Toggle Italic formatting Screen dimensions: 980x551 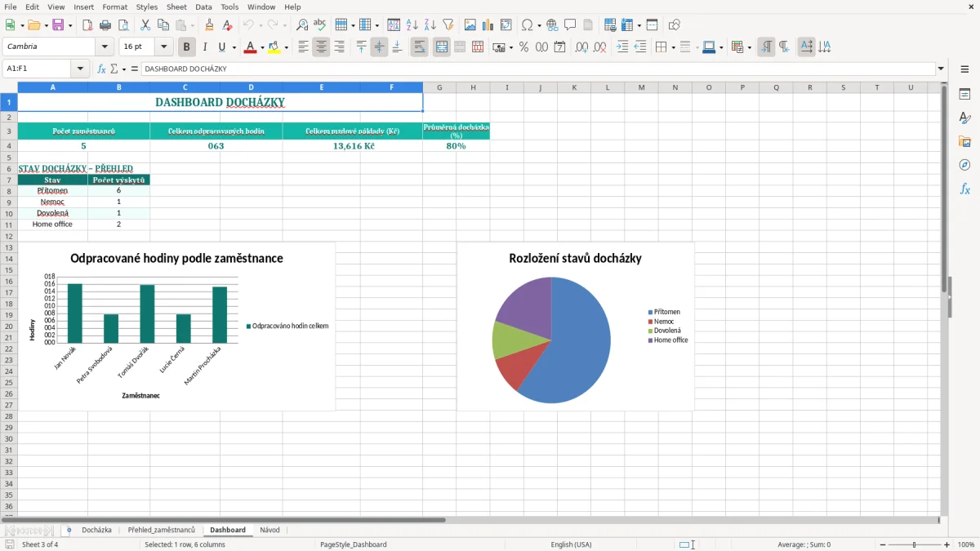click(205, 47)
